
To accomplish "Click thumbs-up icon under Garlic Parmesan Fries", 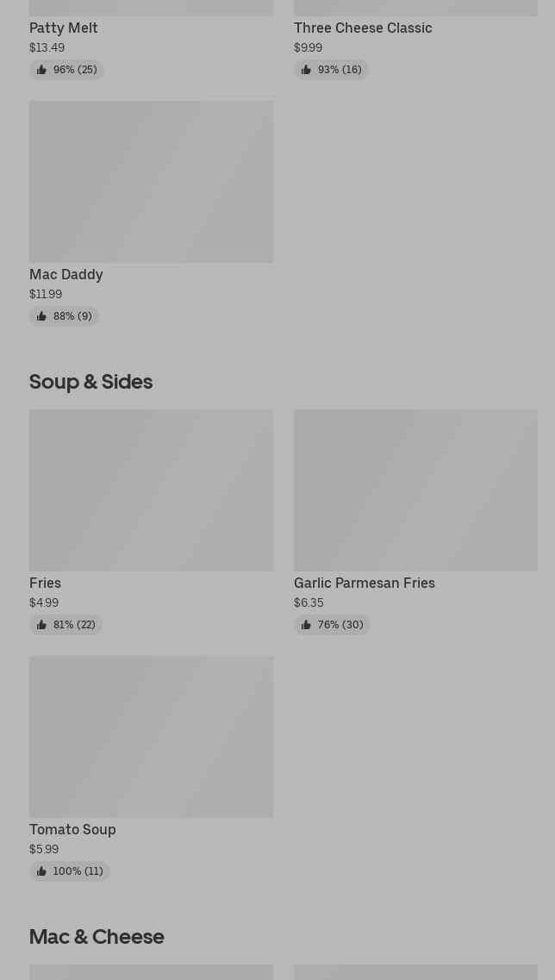I will [306, 625].
